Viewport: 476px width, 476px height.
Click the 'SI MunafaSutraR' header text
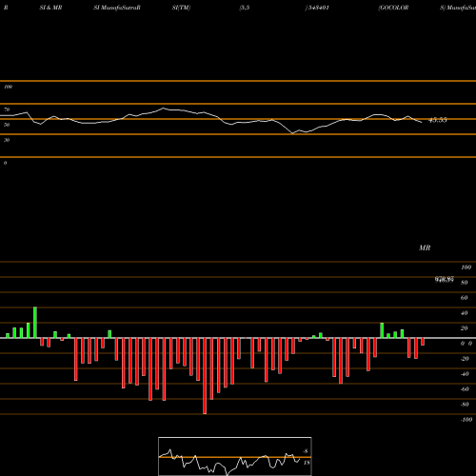(x=117, y=8)
